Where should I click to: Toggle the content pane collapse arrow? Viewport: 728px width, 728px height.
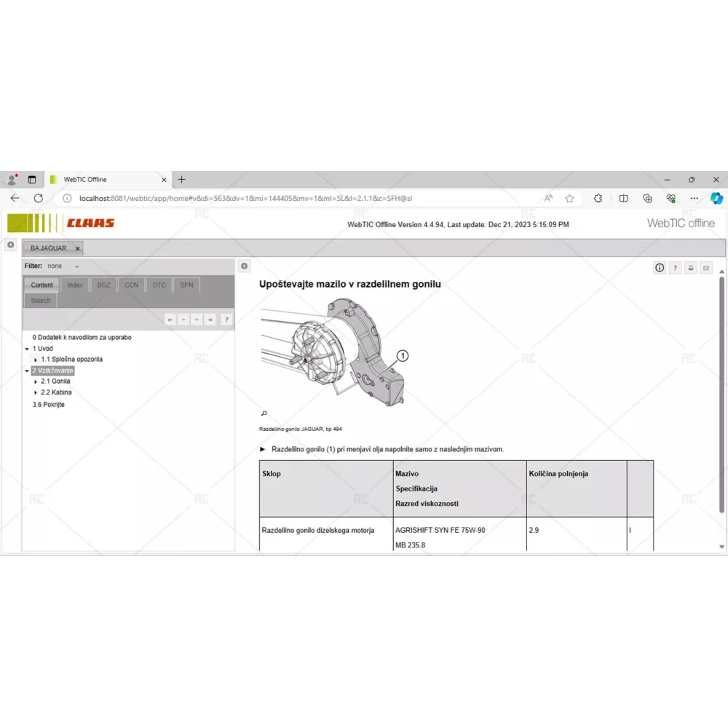tap(245, 266)
